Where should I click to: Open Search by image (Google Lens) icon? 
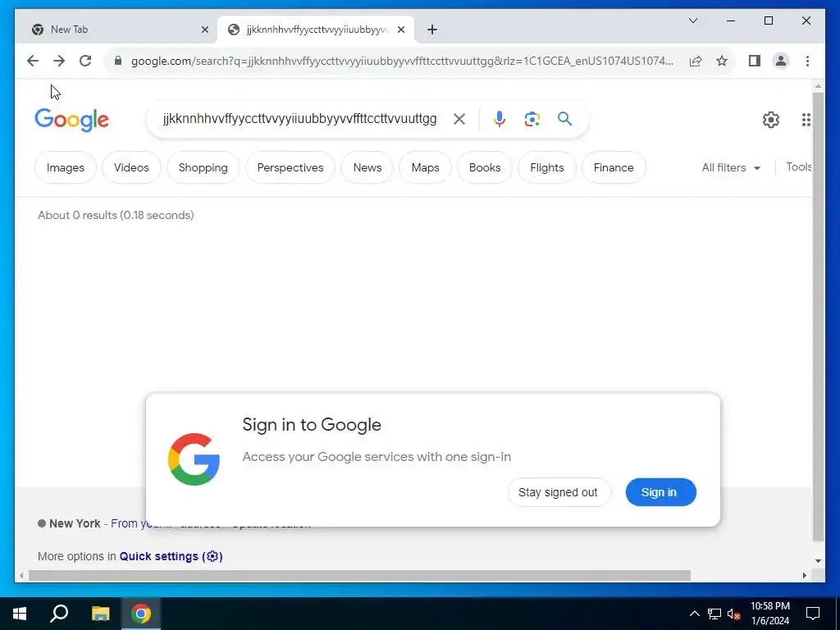[x=532, y=119]
